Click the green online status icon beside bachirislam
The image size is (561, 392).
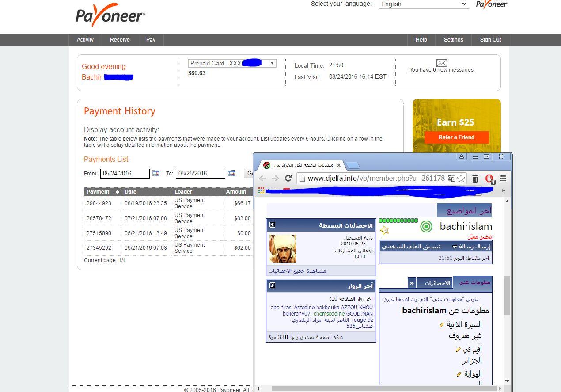426,227
